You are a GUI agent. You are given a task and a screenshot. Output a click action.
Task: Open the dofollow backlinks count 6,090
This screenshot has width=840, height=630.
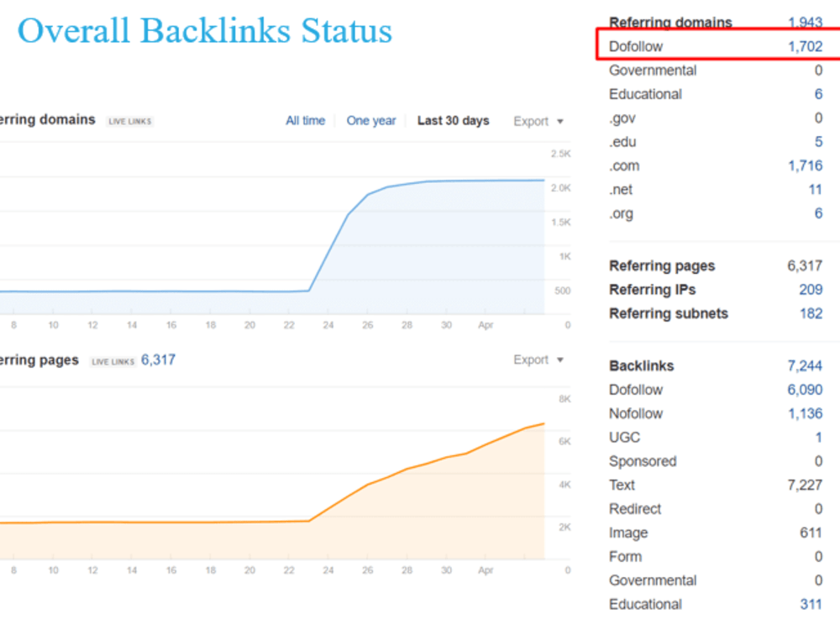805,390
